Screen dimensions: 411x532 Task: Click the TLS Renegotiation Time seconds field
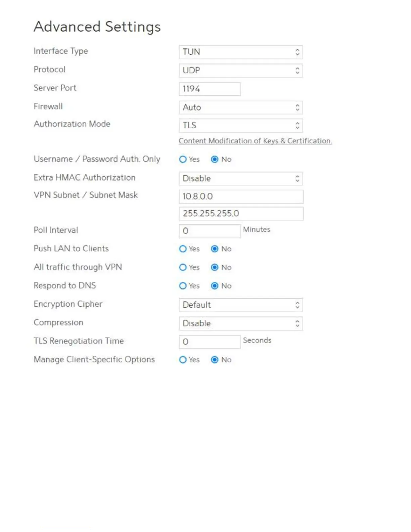pyautogui.click(x=210, y=342)
